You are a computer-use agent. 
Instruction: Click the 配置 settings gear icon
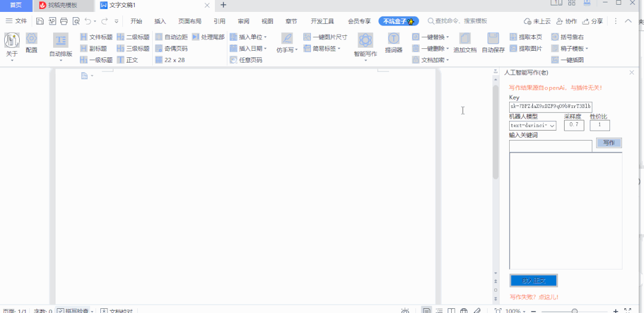32,39
